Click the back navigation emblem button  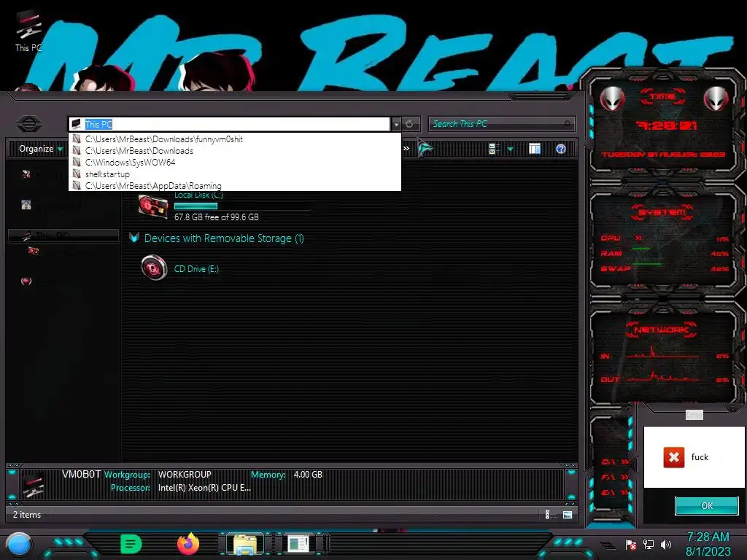pos(29,124)
